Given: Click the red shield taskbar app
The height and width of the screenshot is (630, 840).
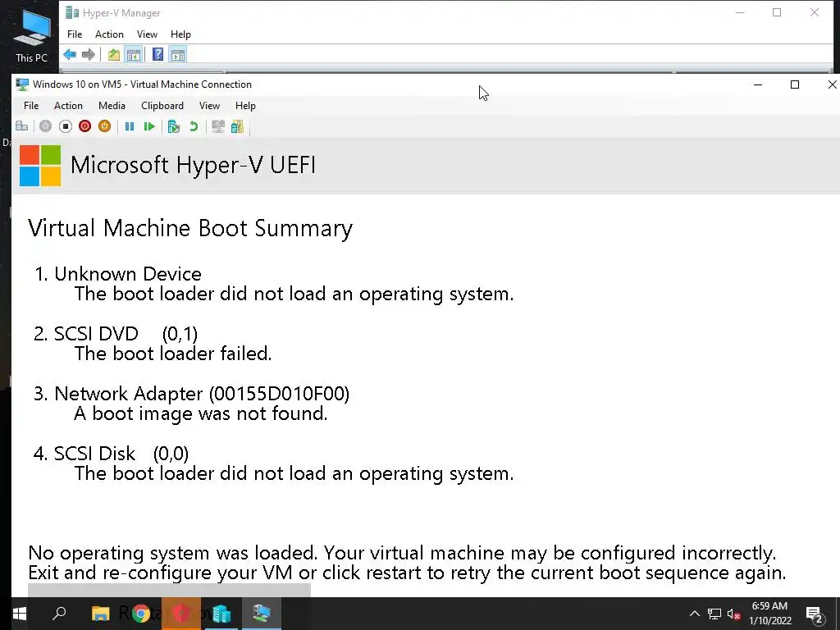Looking at the screenshot, I should (181, 614).
